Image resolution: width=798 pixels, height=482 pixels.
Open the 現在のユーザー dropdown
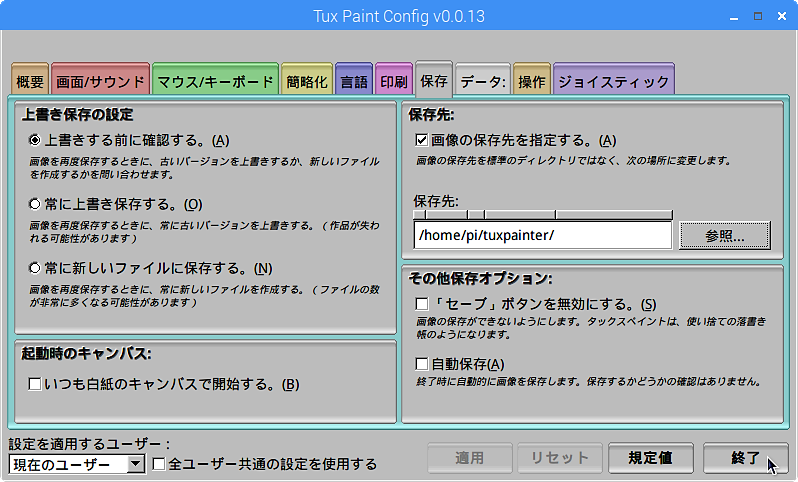[x=77, y=464]
